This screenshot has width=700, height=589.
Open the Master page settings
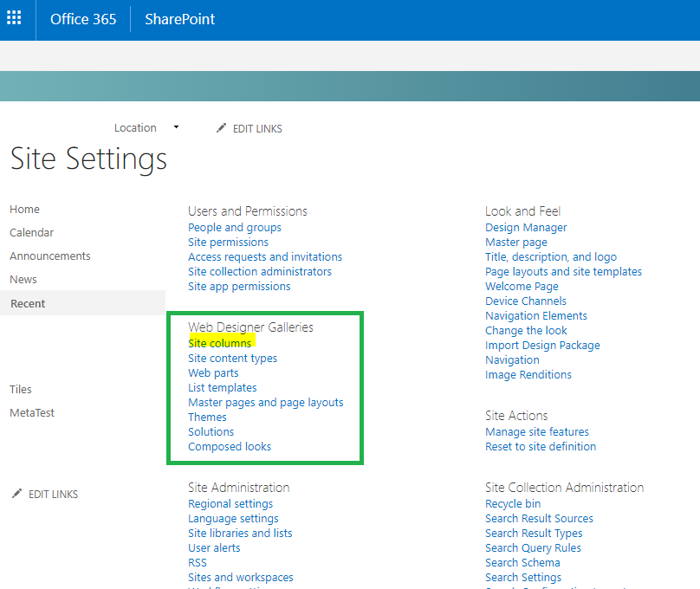click(x=515, y=242)
